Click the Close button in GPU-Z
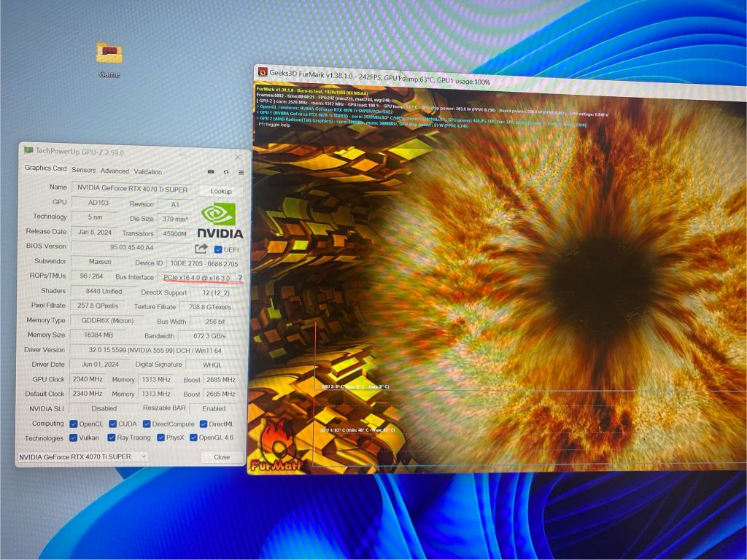Image resolution: width=747 pixels, height=560 pixels. coord(222,457)
